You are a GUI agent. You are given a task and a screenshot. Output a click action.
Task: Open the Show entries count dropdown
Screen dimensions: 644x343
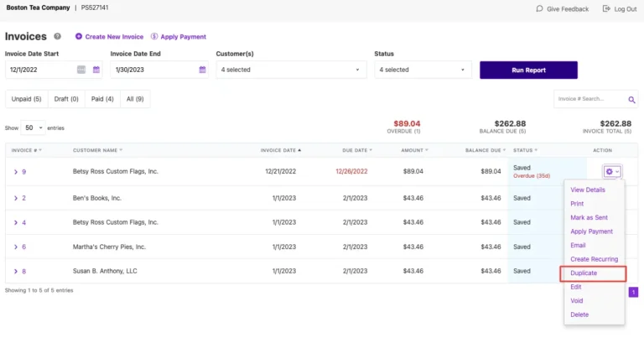pos(34,127)
